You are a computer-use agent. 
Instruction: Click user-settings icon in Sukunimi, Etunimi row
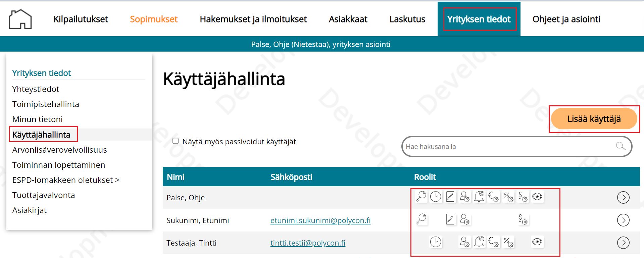point(465,219)
